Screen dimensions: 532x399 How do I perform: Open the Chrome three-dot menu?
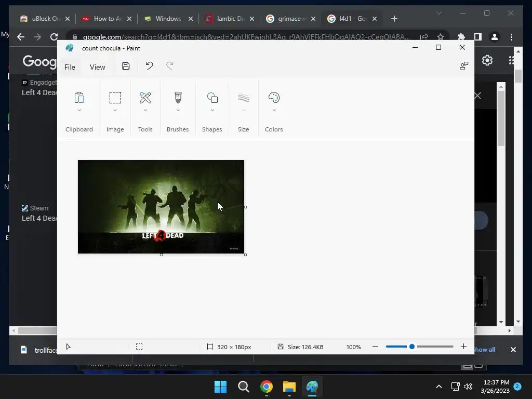pyautogui.click(x=511, y=37)
